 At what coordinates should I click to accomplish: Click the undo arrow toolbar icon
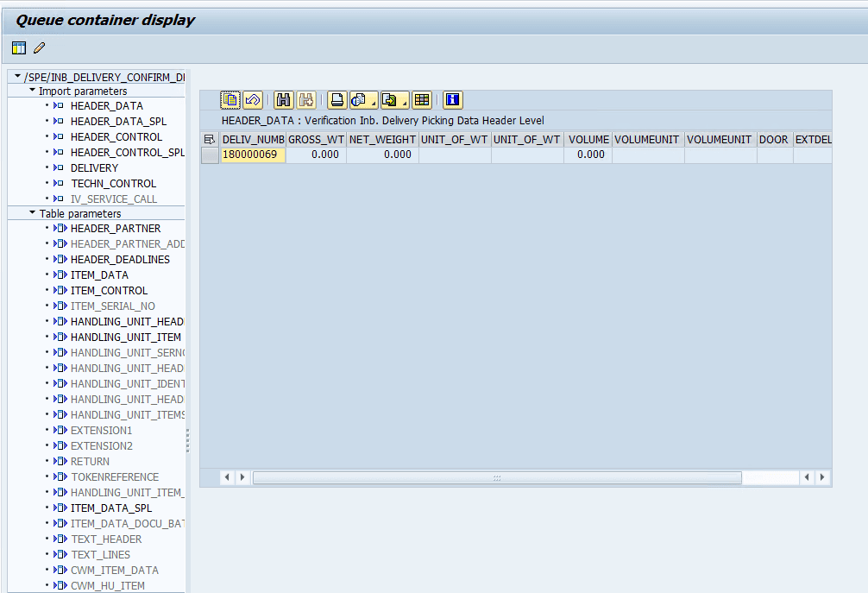[x=253, y=100]
